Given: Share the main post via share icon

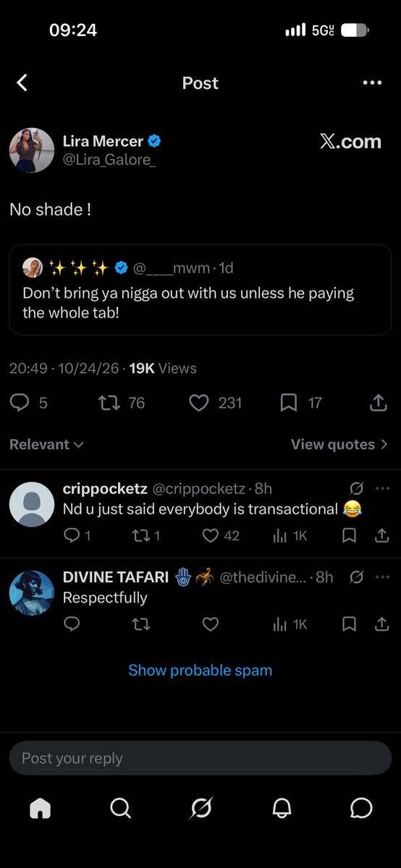Looking at the screenshot, I should tap(379, 403).
